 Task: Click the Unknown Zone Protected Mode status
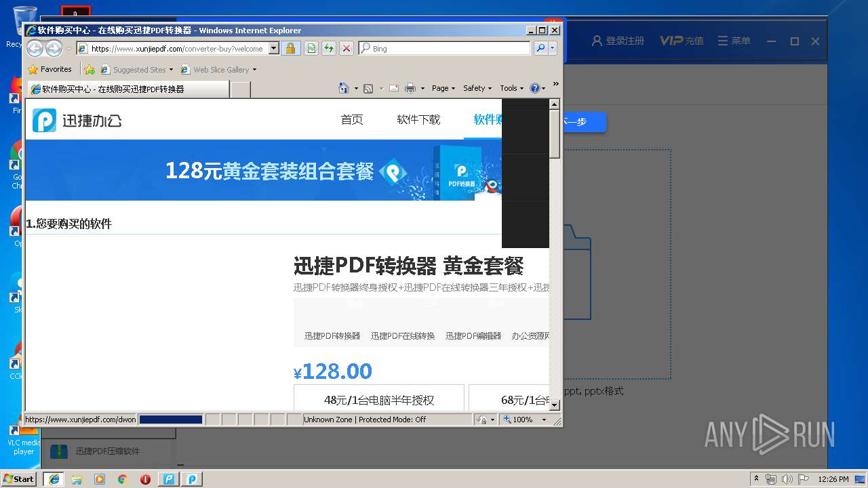coord(387,420)
